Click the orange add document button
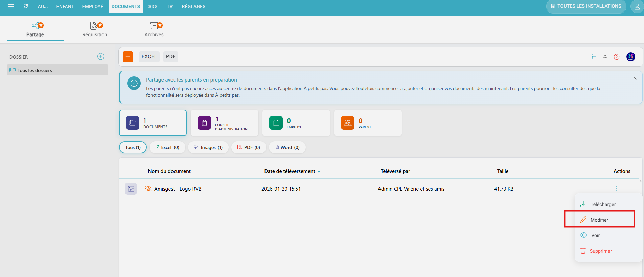The image size is (644, 277). tap(128, 57)
